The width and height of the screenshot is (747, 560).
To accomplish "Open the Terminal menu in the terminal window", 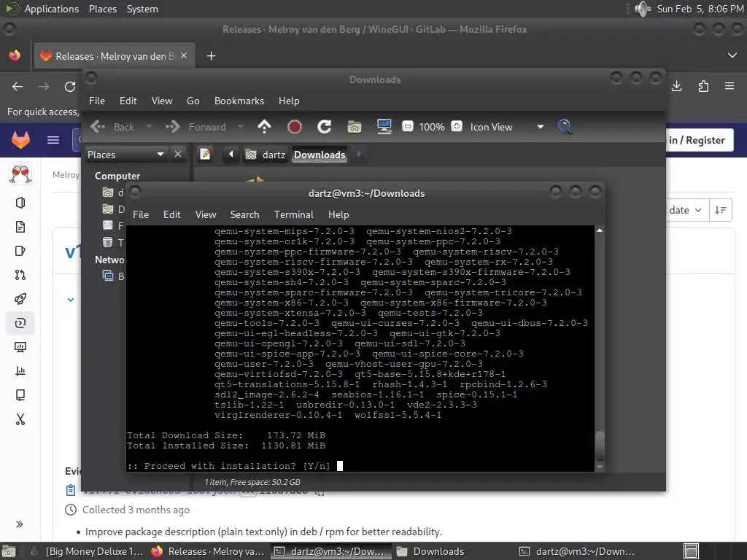I will pos(293,215).
